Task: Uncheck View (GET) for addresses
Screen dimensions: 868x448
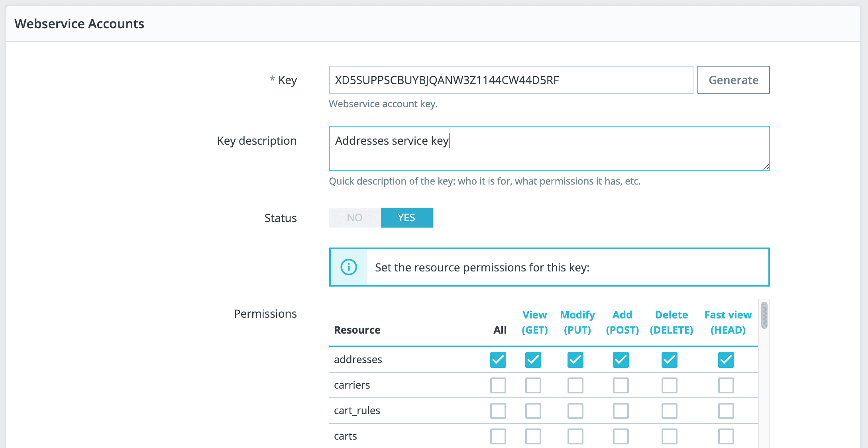Action: click(533, 360)
